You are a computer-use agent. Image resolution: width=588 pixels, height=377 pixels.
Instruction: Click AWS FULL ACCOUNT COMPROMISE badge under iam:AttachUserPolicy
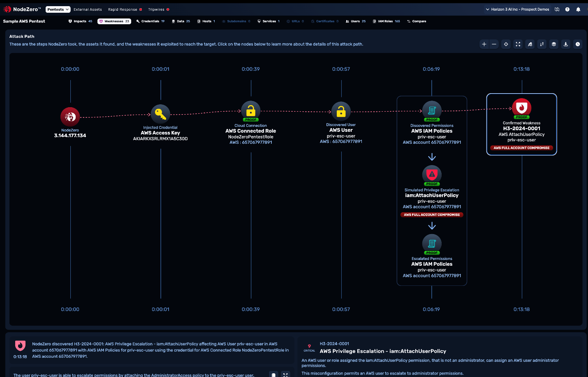(x=432, y=215)
